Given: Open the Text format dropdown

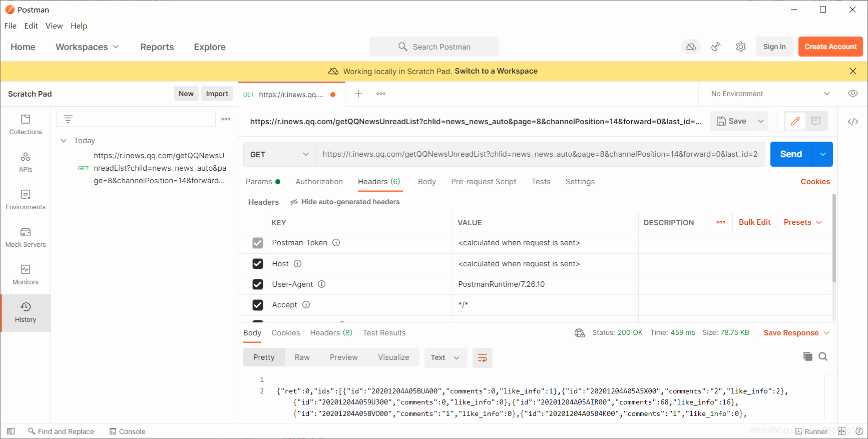Looking at the screenshot, I should [x=446, y=358].
